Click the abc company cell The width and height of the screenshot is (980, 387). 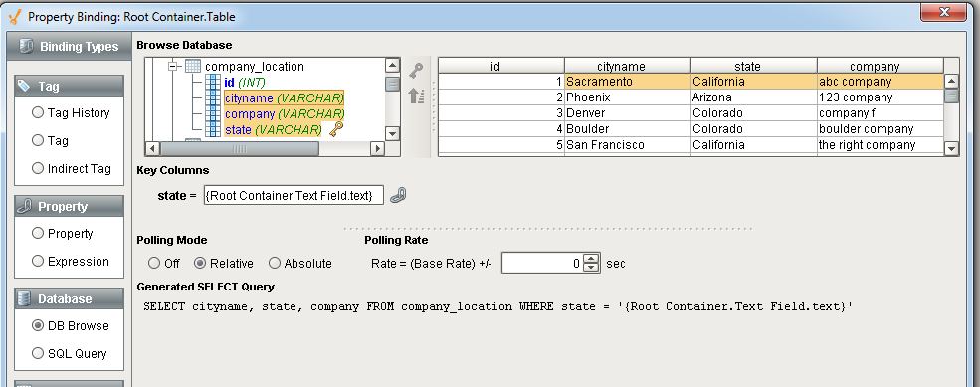coord(880,82)
